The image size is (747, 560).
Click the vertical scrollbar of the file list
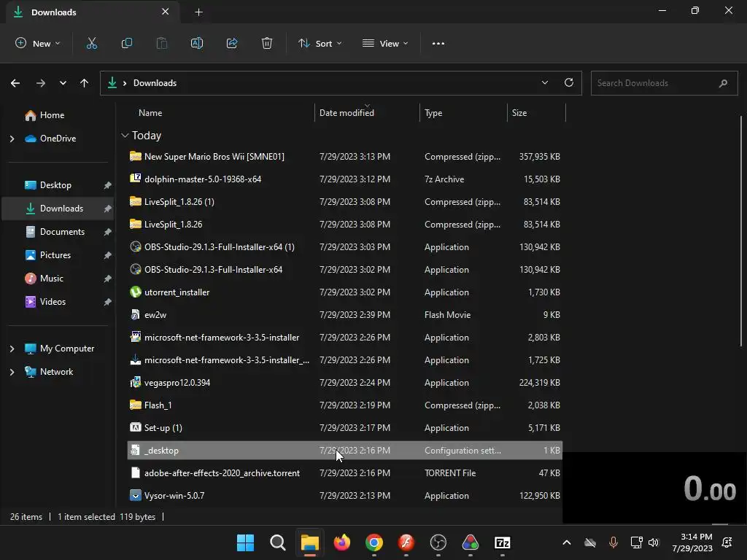click(741, 231)
